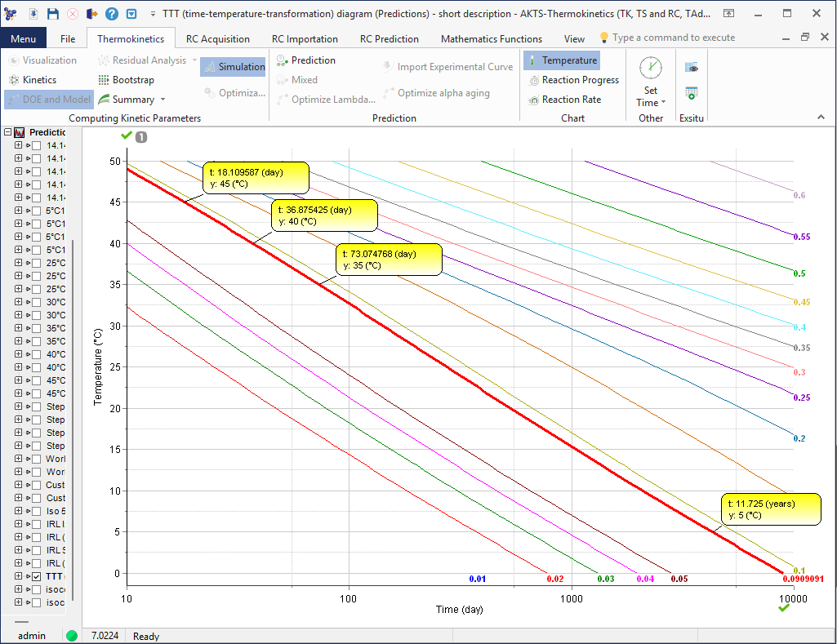Click the green status indicator in status bar
Screen dimensions: 837x644
tap(72, 636)
